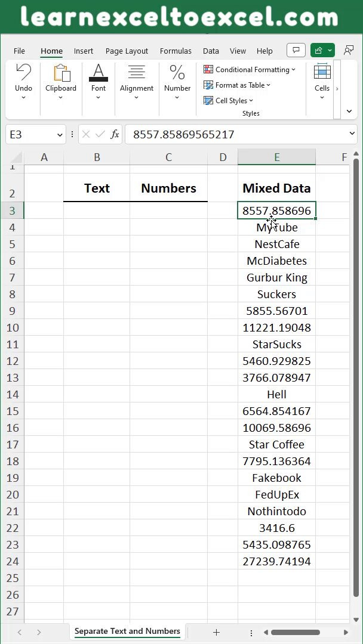Click the Cancel formula X icon
This screenshot has width=363, height=644.
tap(86, 134)
